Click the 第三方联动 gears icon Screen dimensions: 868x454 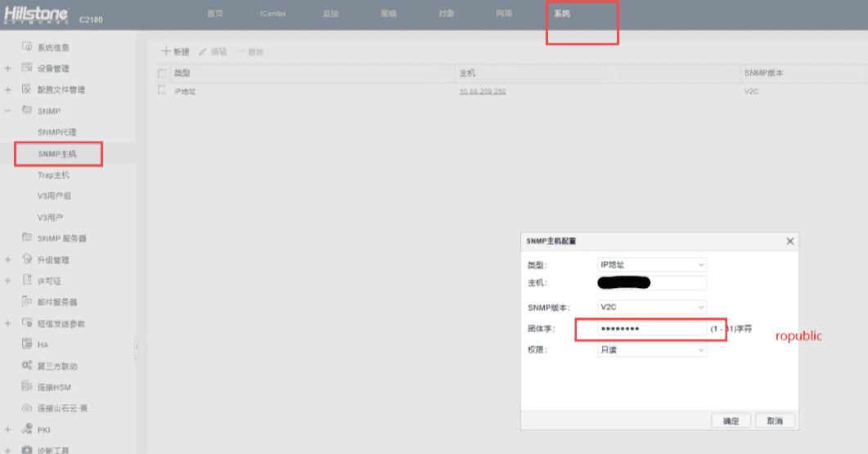pos(26,365)
